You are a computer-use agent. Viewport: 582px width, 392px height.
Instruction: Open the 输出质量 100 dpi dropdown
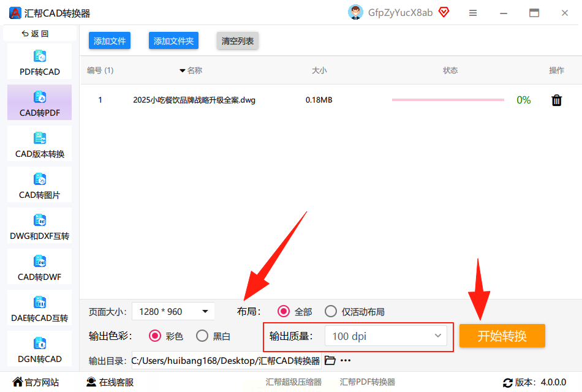385,336
